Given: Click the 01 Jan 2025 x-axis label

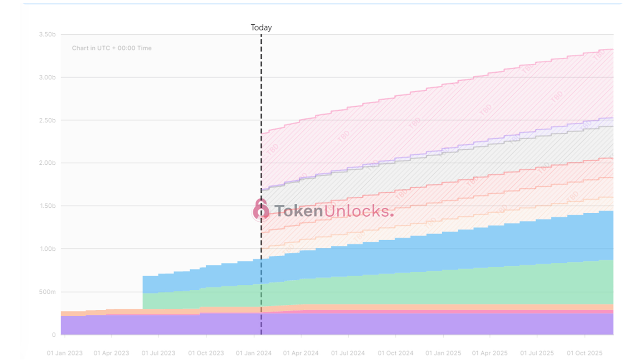Looking at the screenshot, I should pyautogui.click(x=443, y=353).
